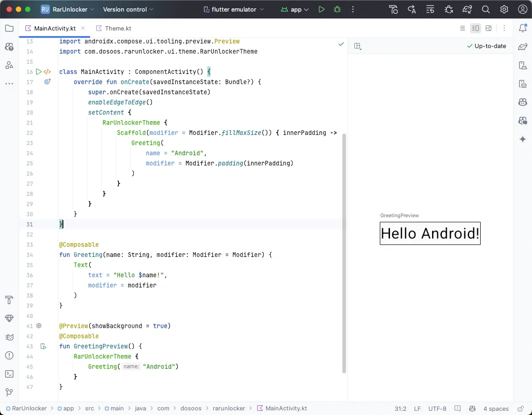Switch editor to Design-only view mode
Image resolution: width=532 pixels, height=415 pixels.
click(489, 28)
